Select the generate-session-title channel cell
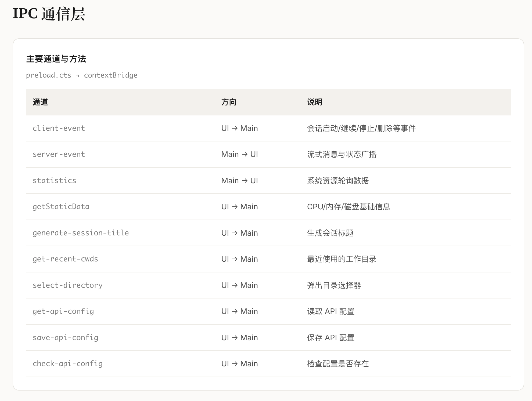Screen dimensions: 532x401 (x=81, y=233)
